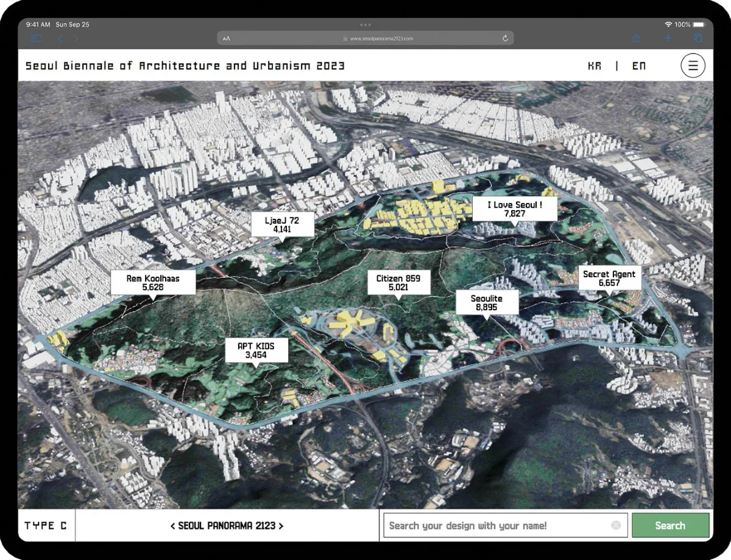
Task: Open the AA reader text options
Action: pos(227,38)
